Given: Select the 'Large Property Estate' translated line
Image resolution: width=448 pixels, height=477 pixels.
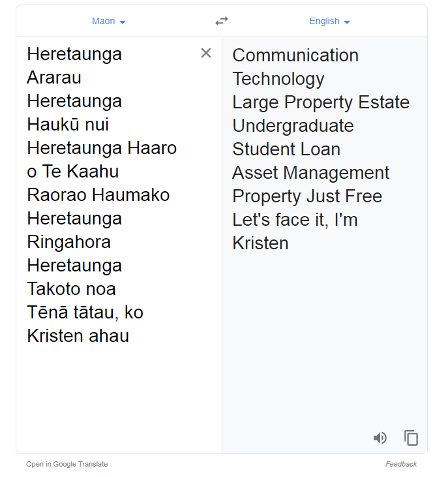Looking at the screenshot, I should pos(321,102).
